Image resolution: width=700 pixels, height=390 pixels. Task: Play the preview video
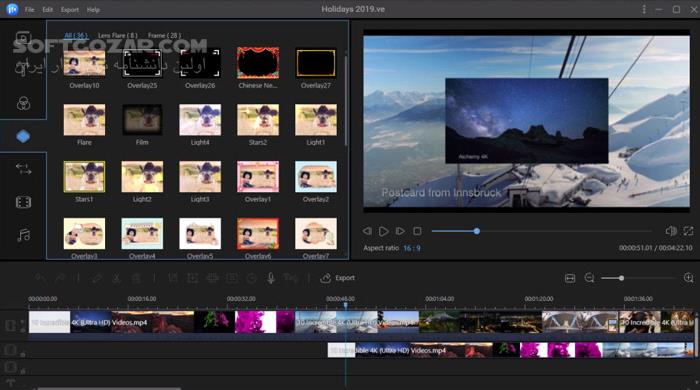pyautogui.click(x=383, y=231)
